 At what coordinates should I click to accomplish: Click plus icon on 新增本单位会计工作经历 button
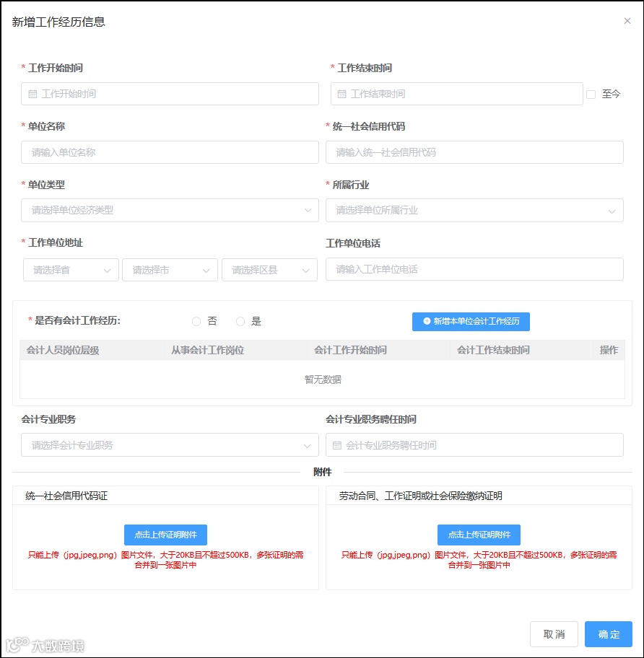tap(427, 321)
